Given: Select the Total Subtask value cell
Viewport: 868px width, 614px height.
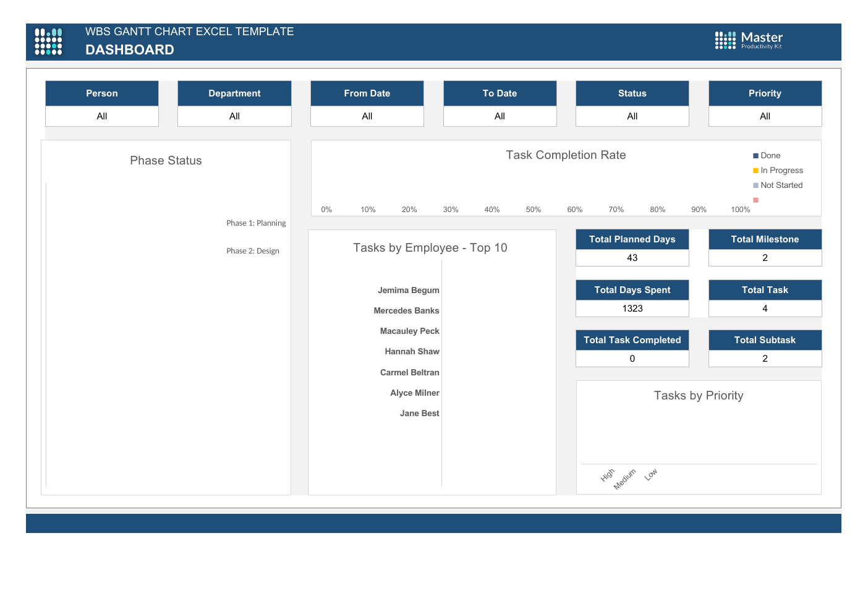Looking at the screenshot, I should (x=765, y=359).
